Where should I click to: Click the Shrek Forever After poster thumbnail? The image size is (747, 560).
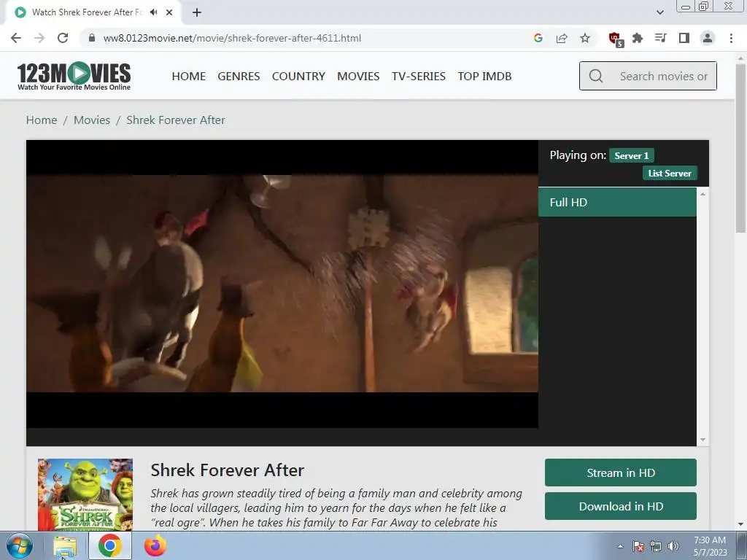click(85, 494)
